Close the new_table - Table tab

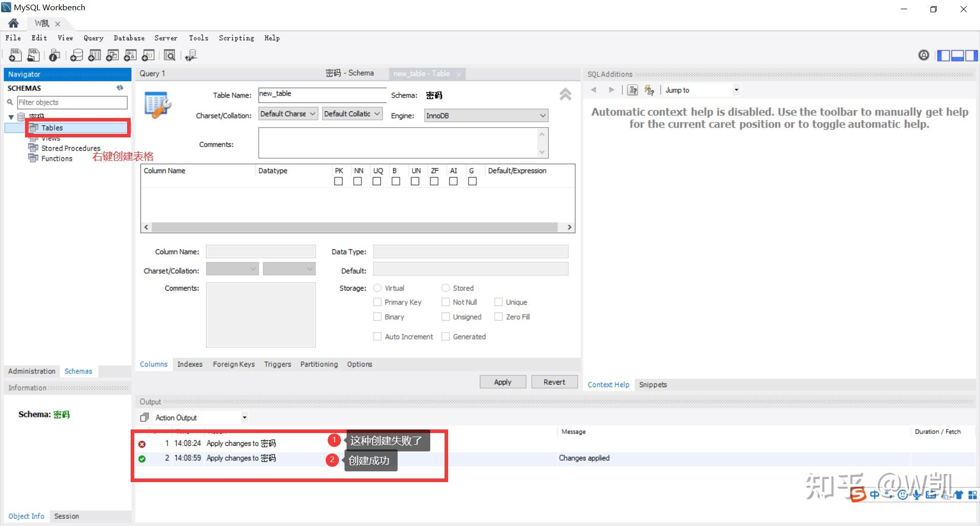459,74
